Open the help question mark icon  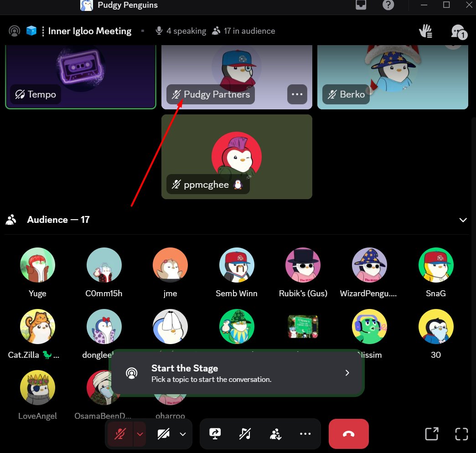click(x=388, y=5)
